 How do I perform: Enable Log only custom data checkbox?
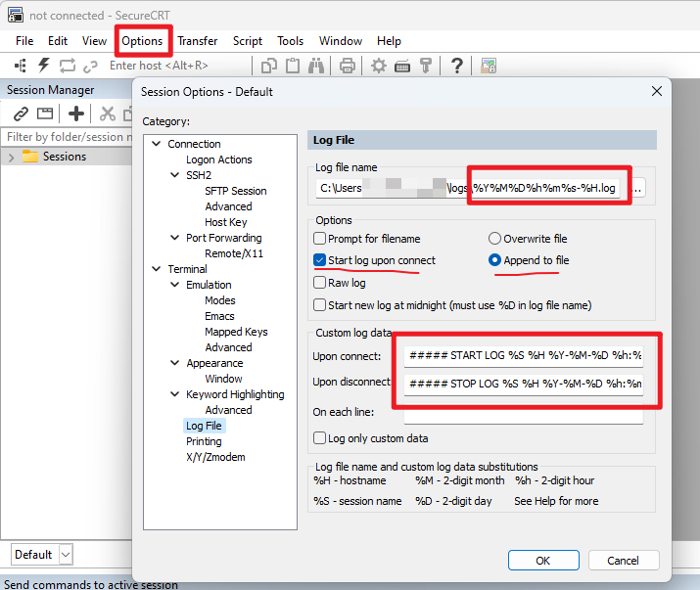coord(319,437)
